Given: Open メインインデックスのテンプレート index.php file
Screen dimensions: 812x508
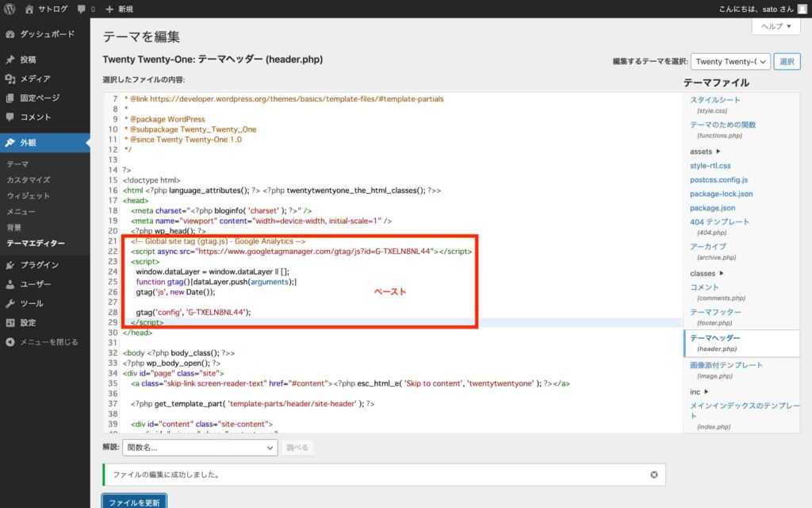Looking at the screenshot, I should 745,416.
